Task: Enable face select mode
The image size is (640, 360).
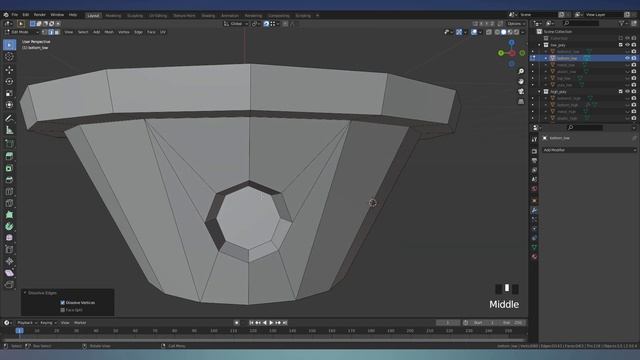Action: pyautogui.click(x=57, y=32)
